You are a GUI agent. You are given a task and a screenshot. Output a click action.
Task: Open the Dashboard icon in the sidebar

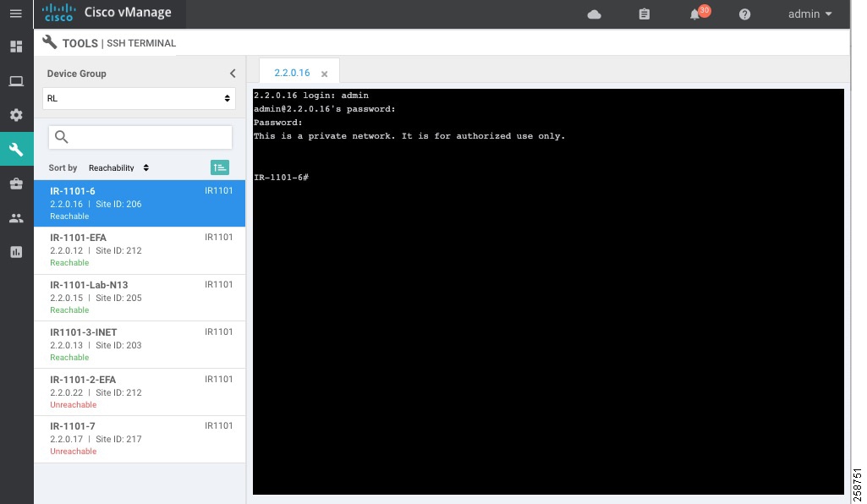[x=16, y=47]
